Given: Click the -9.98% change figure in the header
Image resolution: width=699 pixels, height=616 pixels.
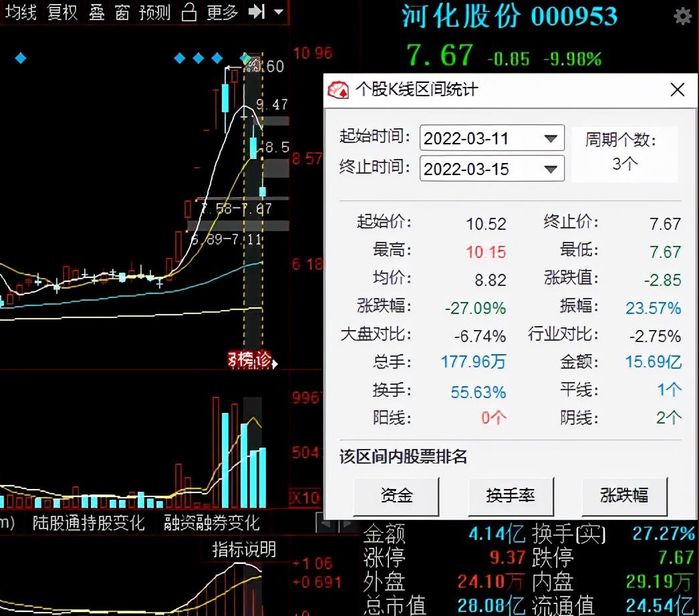Looking at the screenshot, I should 573,59.
